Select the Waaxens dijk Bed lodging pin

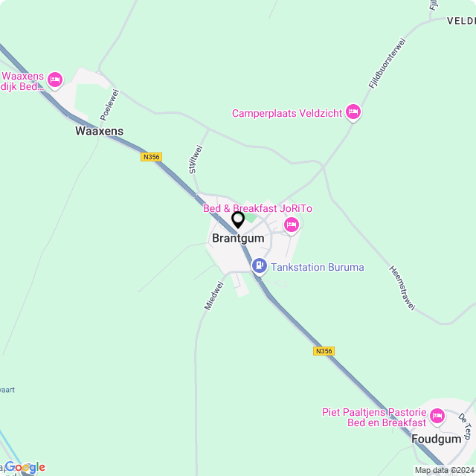(55, 80)
